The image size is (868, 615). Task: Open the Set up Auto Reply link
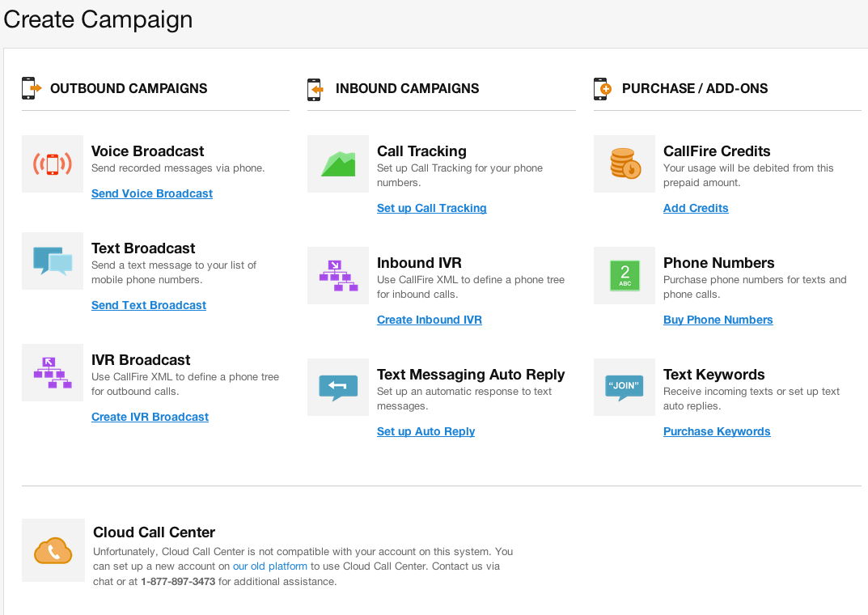426,431
